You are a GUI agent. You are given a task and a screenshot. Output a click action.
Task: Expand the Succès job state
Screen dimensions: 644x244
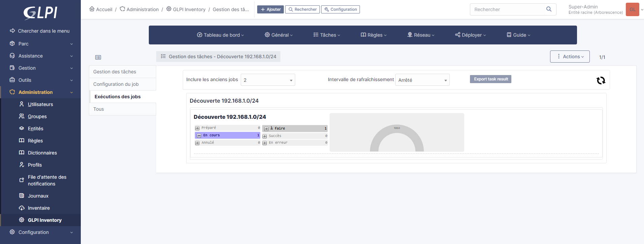[x=265, y=136]
